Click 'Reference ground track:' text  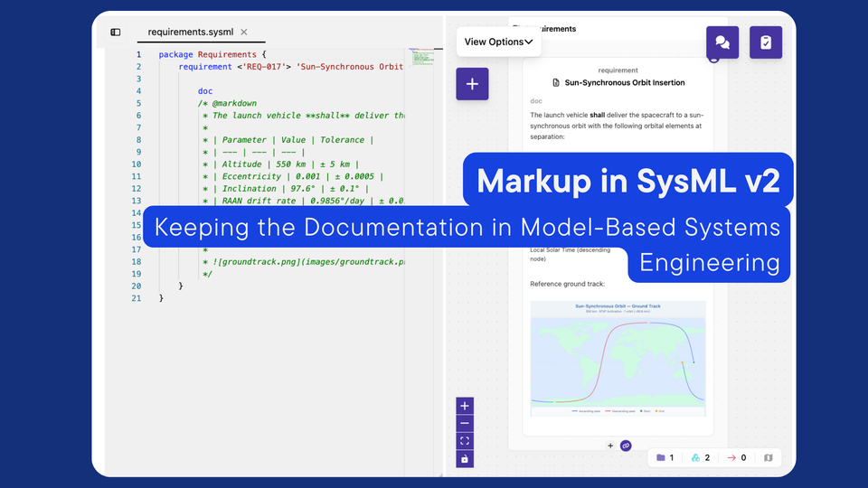click(x=568, y=284)
